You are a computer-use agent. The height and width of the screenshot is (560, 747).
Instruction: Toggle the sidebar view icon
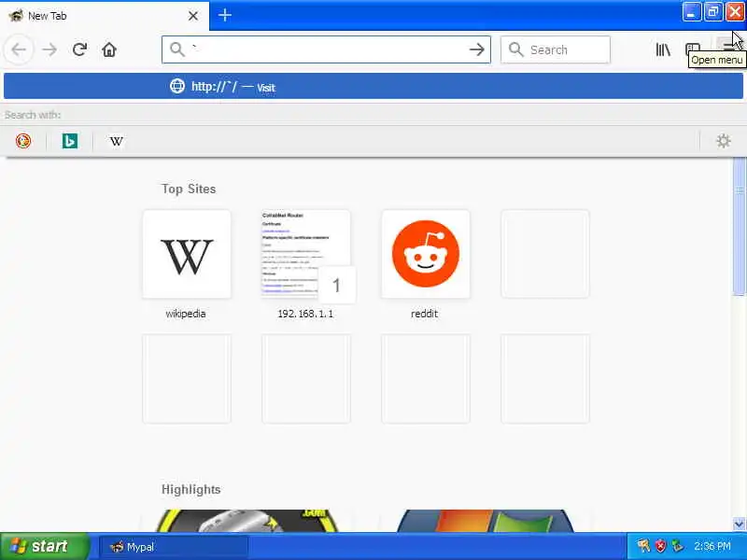(693, 49)
